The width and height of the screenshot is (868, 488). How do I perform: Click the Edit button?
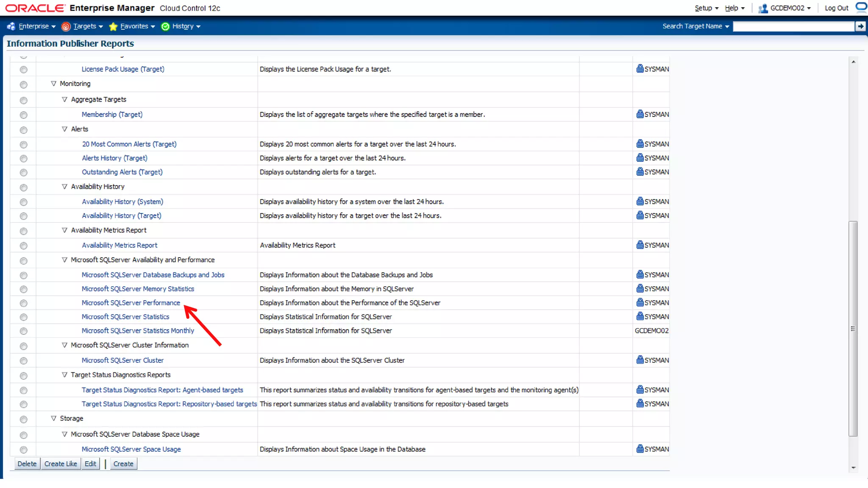click(90, 463)
